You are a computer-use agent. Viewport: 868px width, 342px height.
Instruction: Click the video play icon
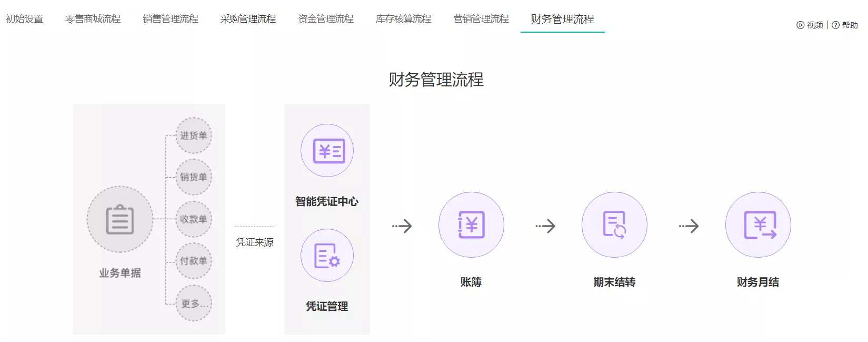pos(800,25)
